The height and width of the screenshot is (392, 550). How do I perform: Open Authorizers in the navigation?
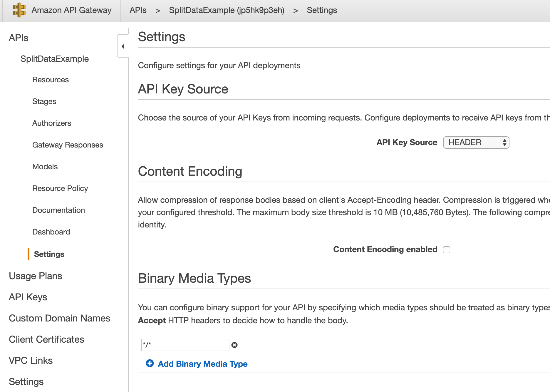tap(52, 123)
